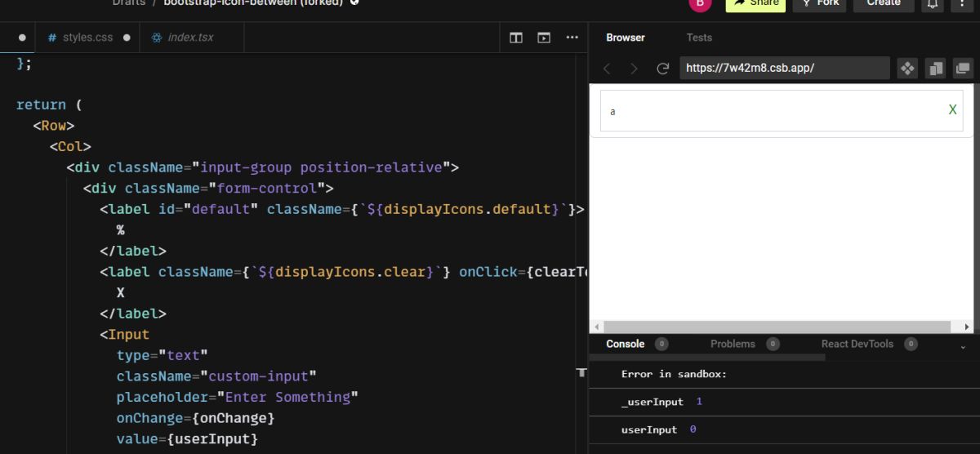
Task: Click the 'displayIcons.default' expression in code
Action: coord(468,209)
